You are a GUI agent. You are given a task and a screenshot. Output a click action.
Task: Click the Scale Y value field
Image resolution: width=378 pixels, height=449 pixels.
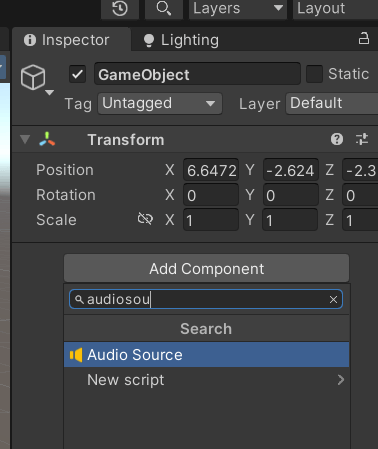coord(290,220)
